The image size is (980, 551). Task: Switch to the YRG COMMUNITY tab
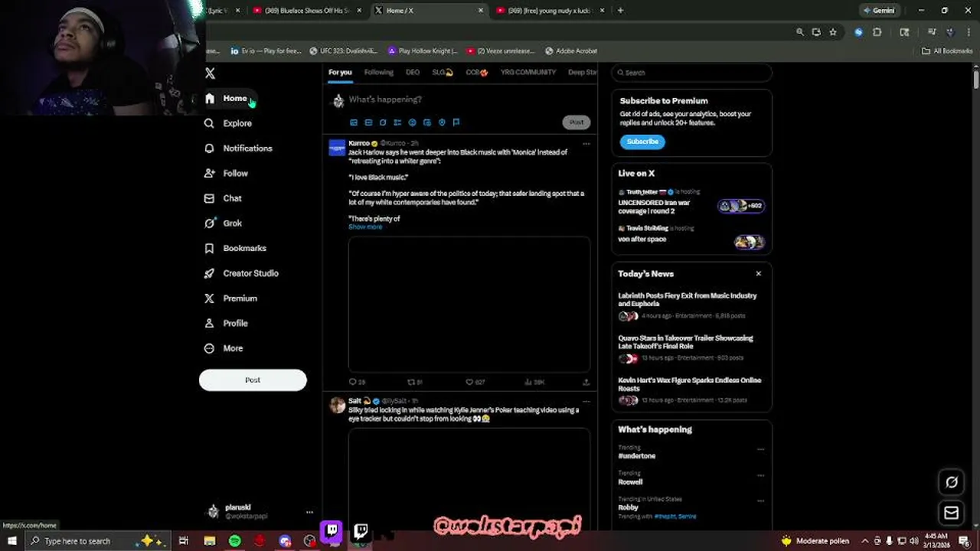click(x=528, y=73)
